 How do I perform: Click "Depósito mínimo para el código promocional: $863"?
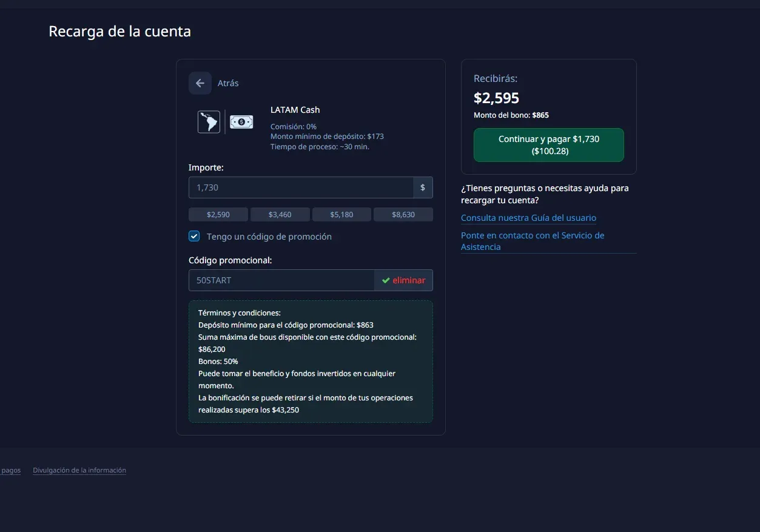(x=286, y=325)
